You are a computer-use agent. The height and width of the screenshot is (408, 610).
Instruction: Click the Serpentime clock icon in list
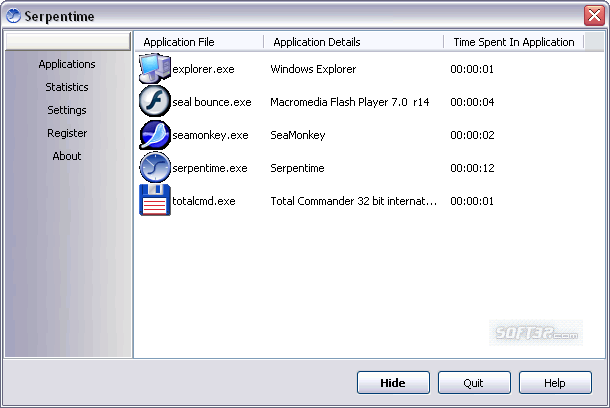(x=155, y=168)
